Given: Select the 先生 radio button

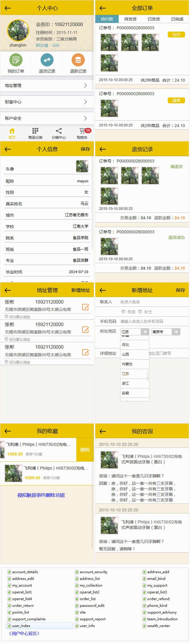Looking at the screenshot, I should click(123, 311).
